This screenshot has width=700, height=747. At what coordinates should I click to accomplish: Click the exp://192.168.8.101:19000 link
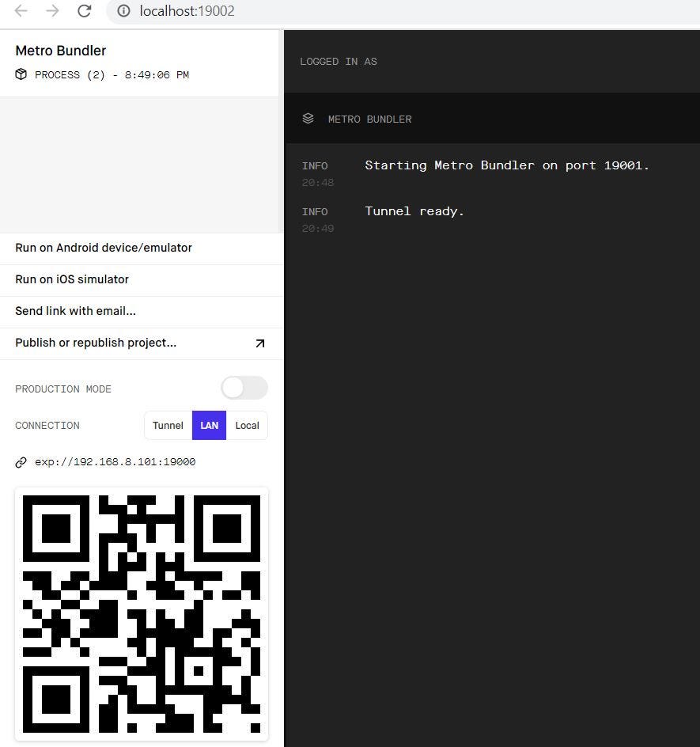pos(115,462)
